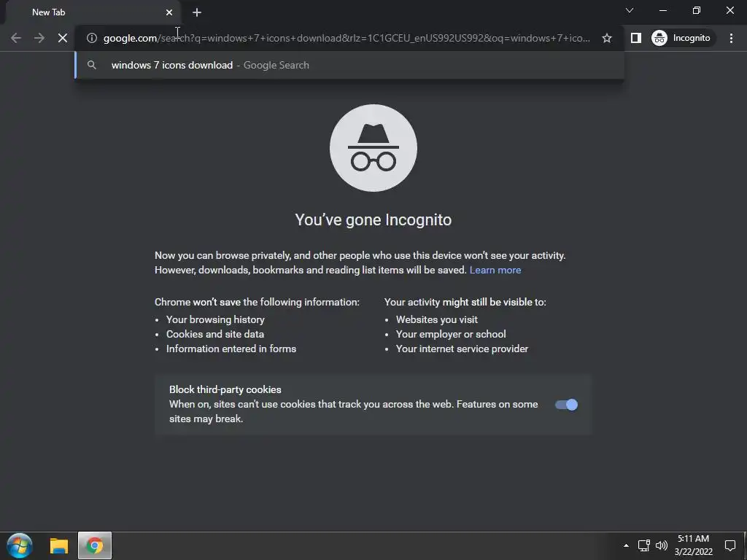Select the 'windows 7 icons download' suggestion
The height and width of the screenshot is (560, 747).
[x=349, y=65]
